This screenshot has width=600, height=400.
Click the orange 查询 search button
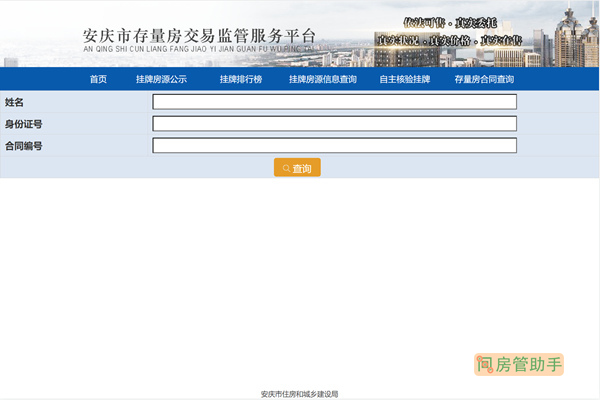tap(297, 167)
